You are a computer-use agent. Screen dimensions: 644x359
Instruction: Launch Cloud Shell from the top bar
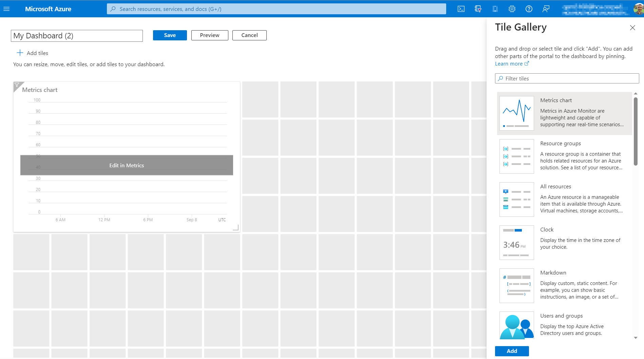tap(461, 9)
